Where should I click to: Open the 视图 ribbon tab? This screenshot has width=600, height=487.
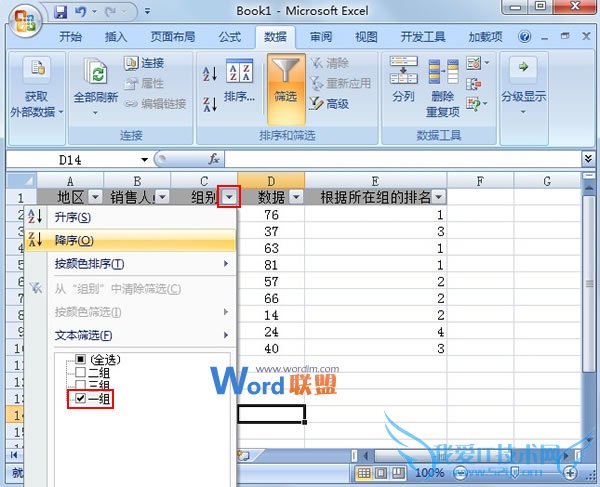click(x=366, y=37)
